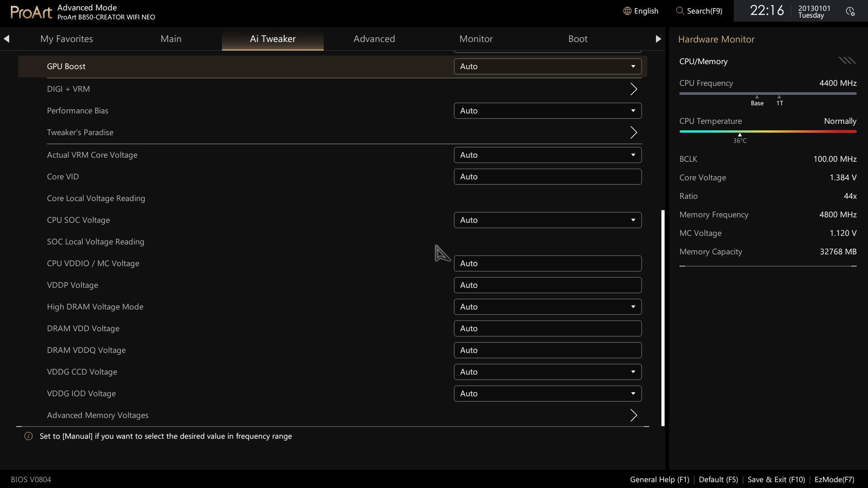Image resolution: width=868 pixels, height=488 pixels.
Task: Click the 4400 MHz CPU Frequency value
Action: pyautogui.click(x=838, y=83)
